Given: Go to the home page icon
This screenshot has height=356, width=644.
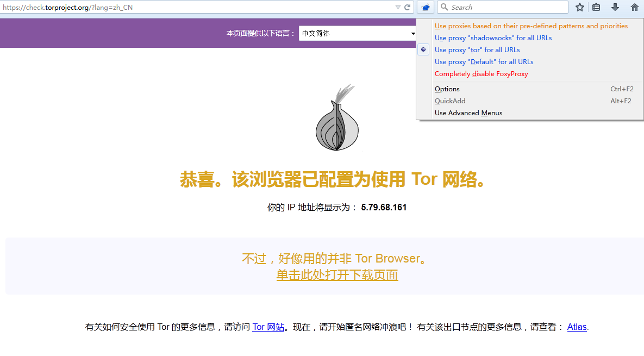Looking at the screenshot, I should (635, 7).
